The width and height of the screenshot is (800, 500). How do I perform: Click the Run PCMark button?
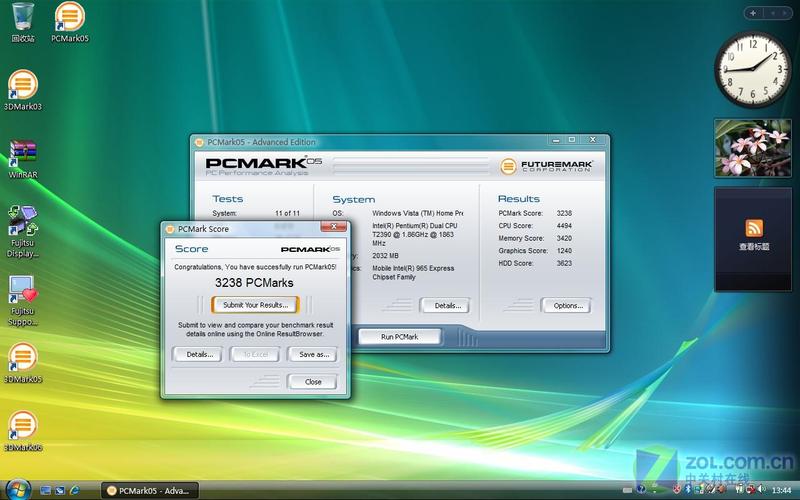click(399, 337)
